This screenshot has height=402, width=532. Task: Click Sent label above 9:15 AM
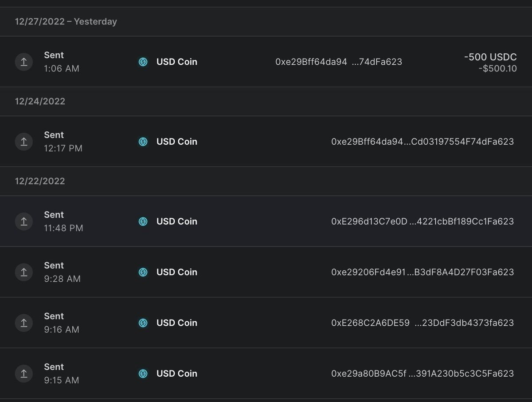[x=54, y=367]
